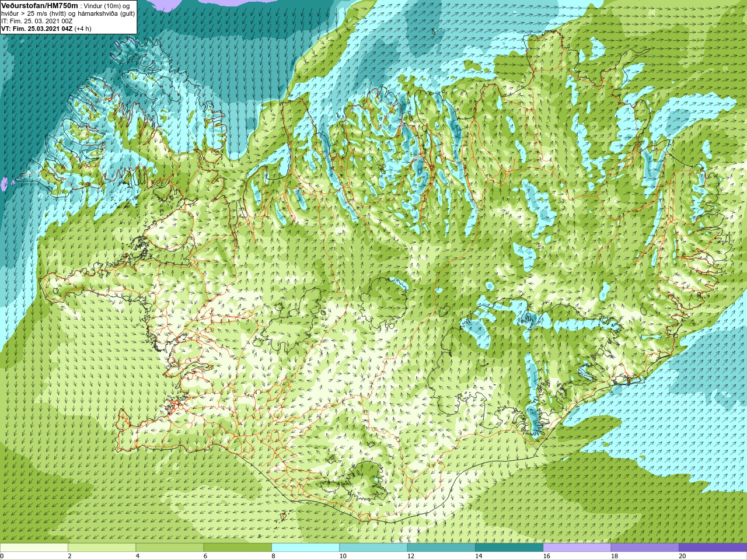
Task: Select the 'Vindur (10m) og' label
Action: coord(107,6)
